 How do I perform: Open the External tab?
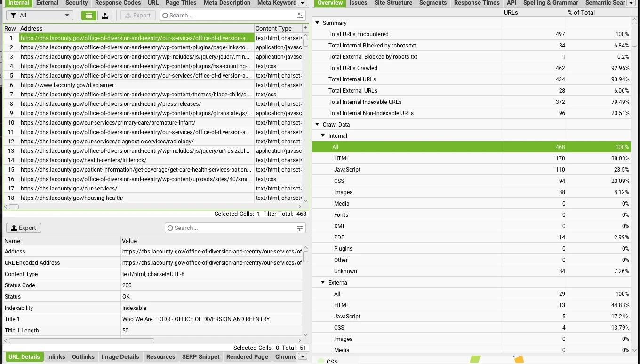coord(48,3)
